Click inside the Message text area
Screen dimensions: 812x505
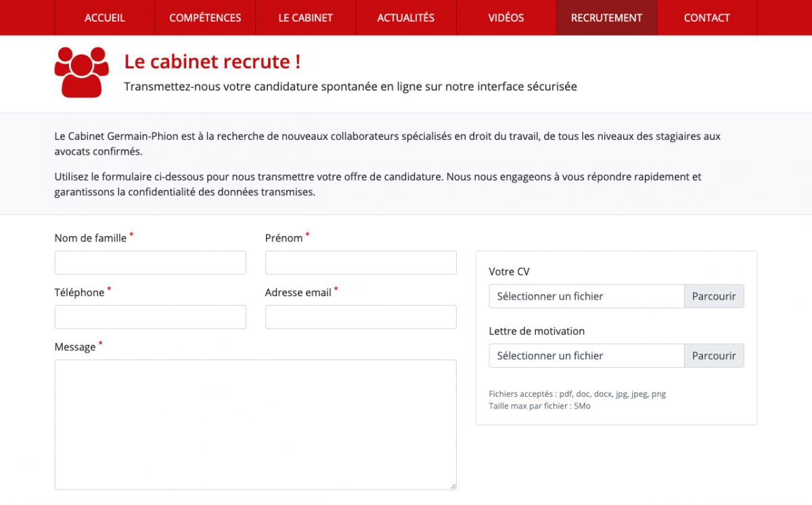tap(255, 424)
